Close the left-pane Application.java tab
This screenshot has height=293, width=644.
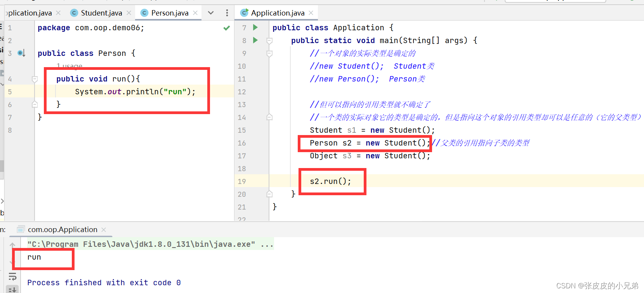58,13
